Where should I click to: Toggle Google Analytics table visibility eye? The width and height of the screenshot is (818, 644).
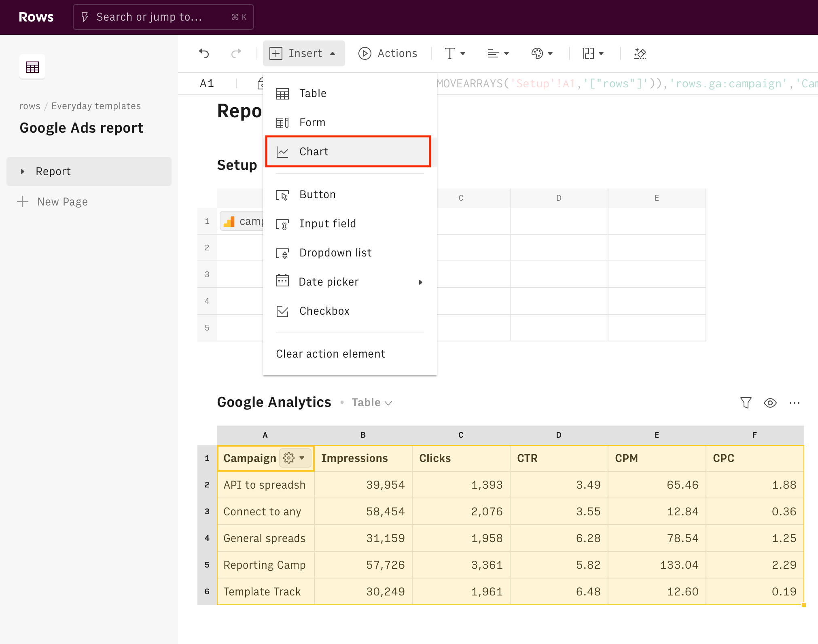click(x=770, y=402)
